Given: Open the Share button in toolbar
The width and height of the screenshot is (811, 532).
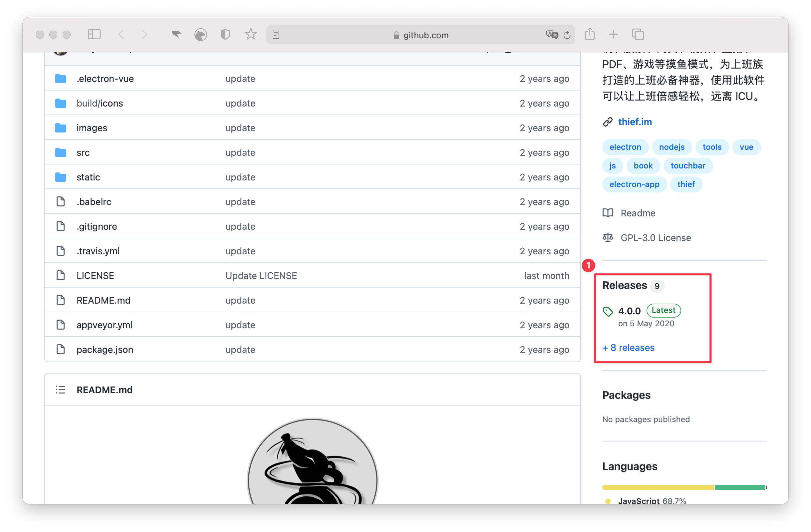Looking at the screenshot, I should (590, 34).
